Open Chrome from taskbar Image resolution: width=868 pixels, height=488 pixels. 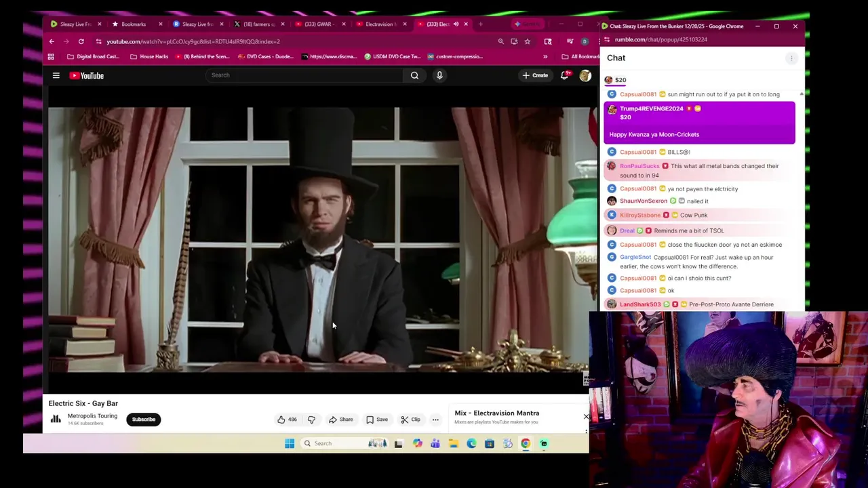pos(526,443)
